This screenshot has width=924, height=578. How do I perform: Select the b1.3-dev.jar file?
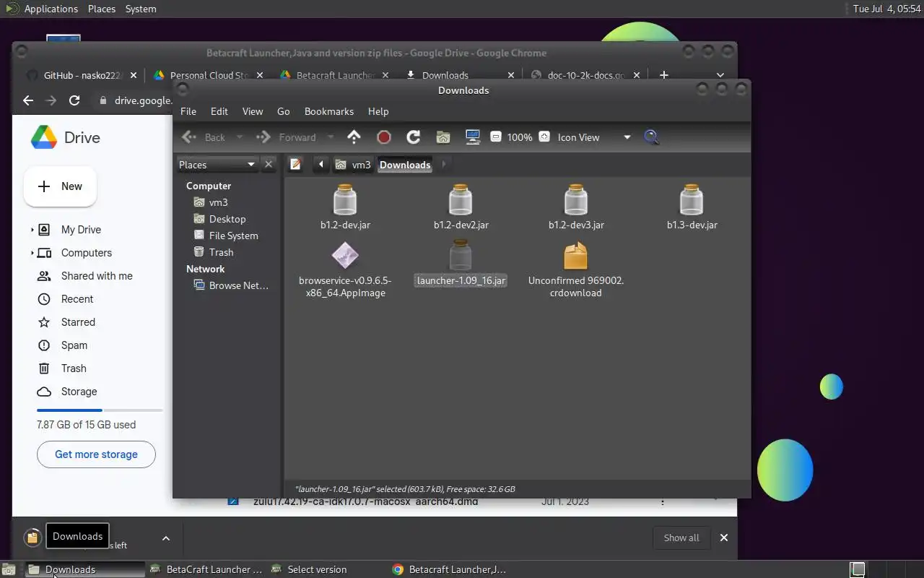[x=692, y=207]
